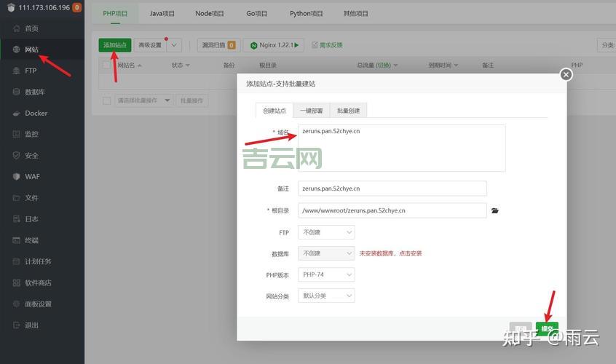Open the 请选择批量操作 dropdown

143,101
